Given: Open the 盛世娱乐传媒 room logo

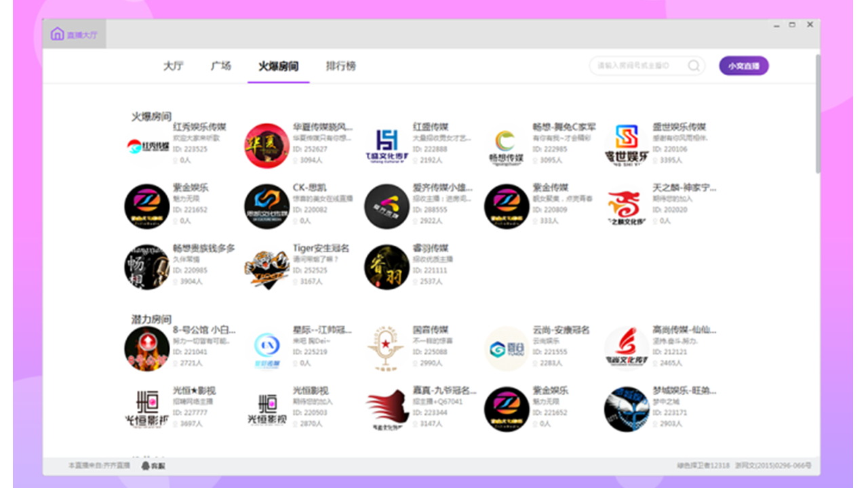Looking at the screenshot, I should pos(627,146).
